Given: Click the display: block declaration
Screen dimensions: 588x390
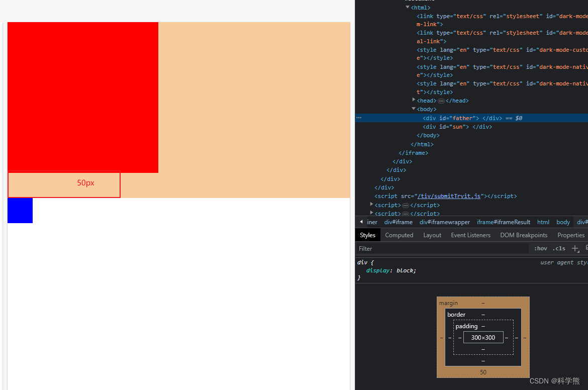Looking at the screenshot, I should [391, 270].
